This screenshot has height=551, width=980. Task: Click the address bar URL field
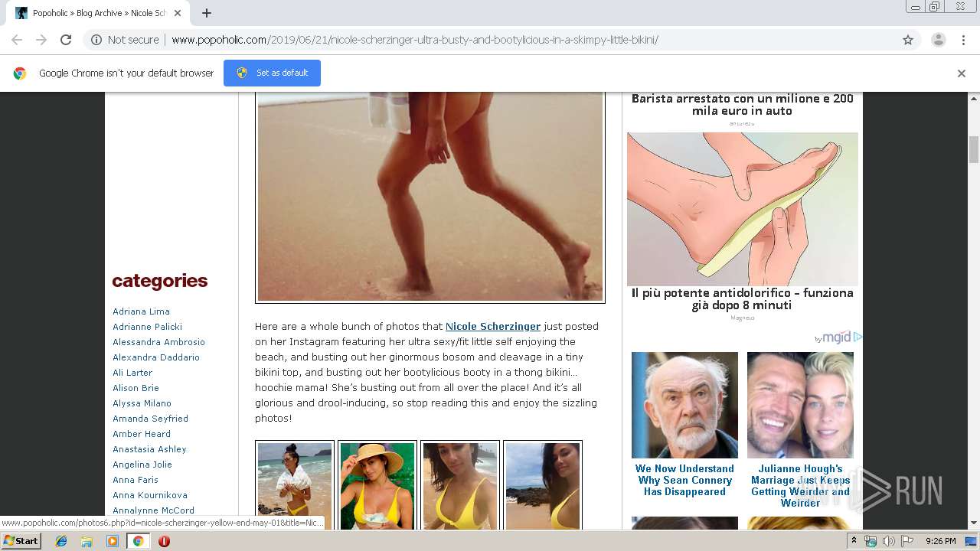click(x=490, y=40)
